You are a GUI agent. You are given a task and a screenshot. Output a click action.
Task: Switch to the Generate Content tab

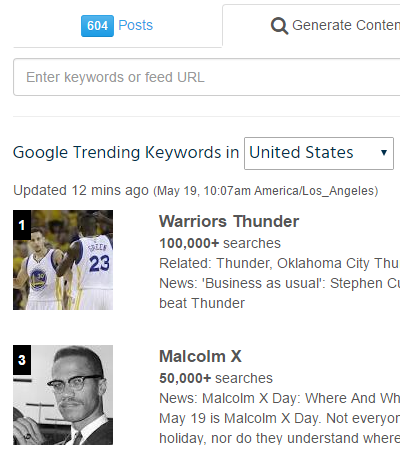coord(335,26)
